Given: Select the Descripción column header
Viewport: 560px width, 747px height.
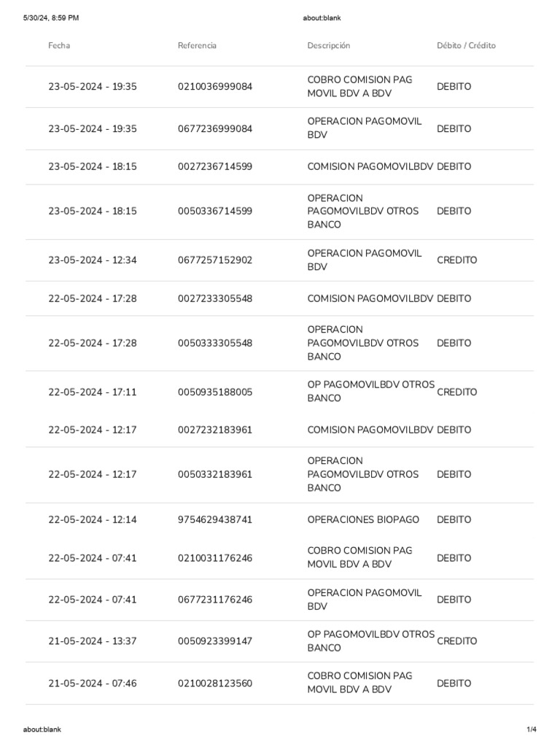Looking at the screenshot, I should (x=328, y=45).
